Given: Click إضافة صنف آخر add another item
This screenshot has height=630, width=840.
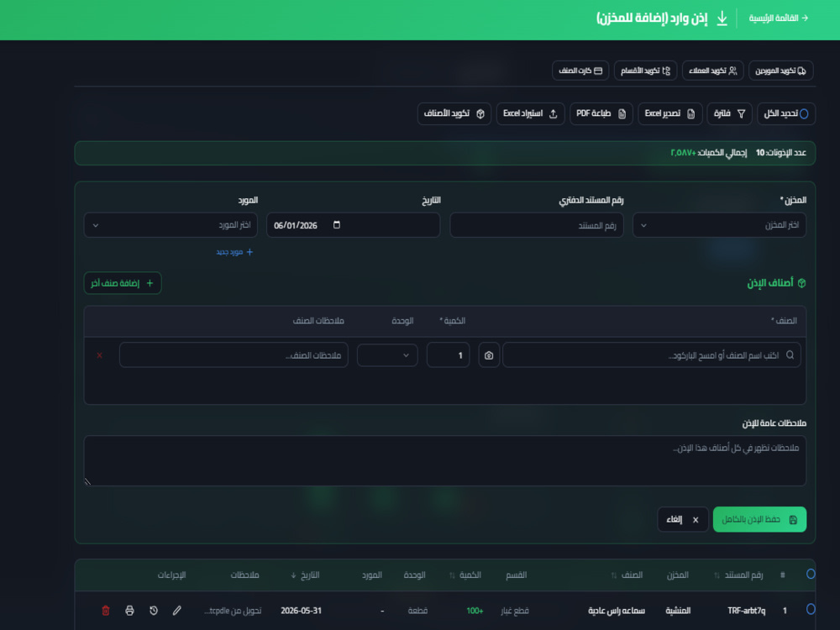Looking at the screenshot, I should click(122, 283).
